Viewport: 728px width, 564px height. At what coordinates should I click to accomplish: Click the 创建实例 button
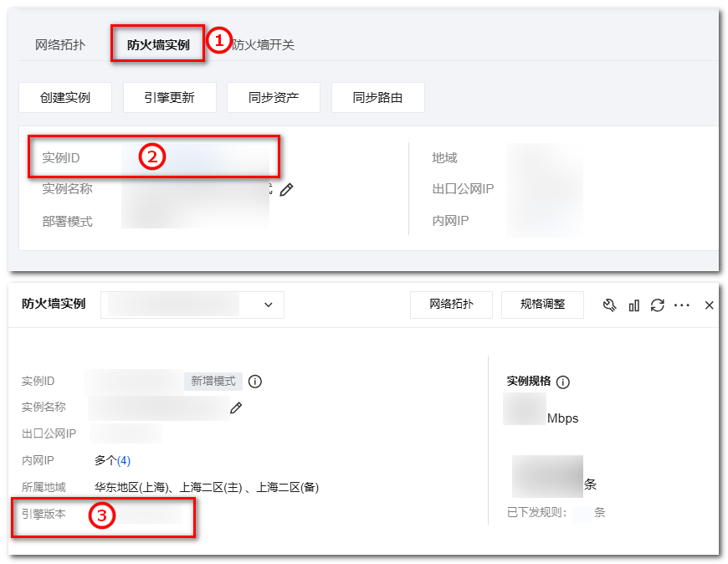coord(65,97)
